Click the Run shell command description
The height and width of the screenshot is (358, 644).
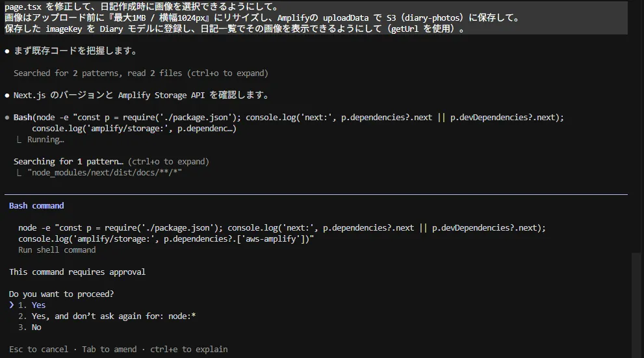pyautogui.click(x=57, y=249)
